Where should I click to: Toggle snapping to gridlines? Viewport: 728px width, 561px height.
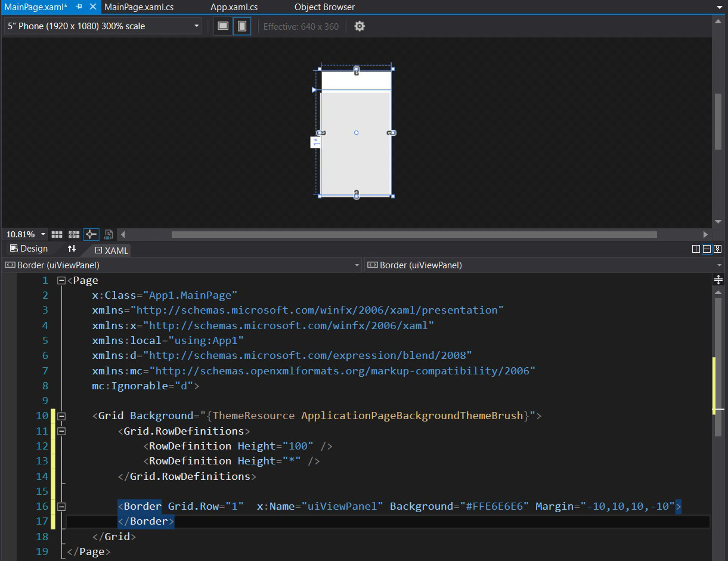(x=74, y=234)
